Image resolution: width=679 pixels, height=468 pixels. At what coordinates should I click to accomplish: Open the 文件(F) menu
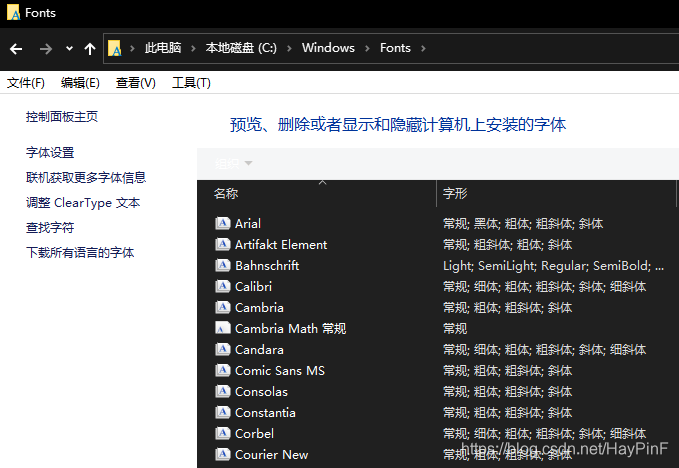tap(26, 83)
